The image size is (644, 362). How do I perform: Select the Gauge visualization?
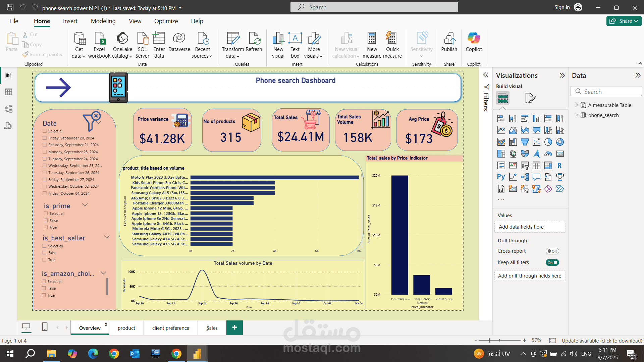pyautogui.click(x=548, y=154)
